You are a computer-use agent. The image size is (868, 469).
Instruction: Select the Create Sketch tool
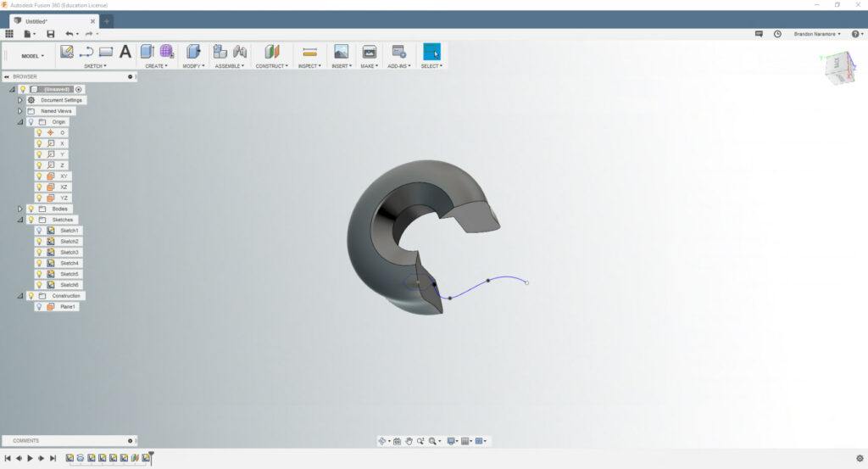[67, 52]
